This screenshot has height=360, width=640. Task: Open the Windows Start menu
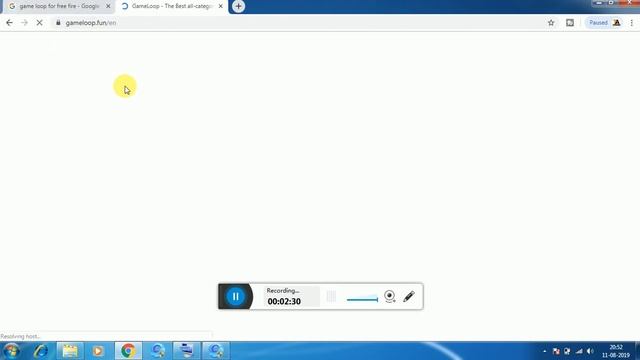click(x=11, y=351)
